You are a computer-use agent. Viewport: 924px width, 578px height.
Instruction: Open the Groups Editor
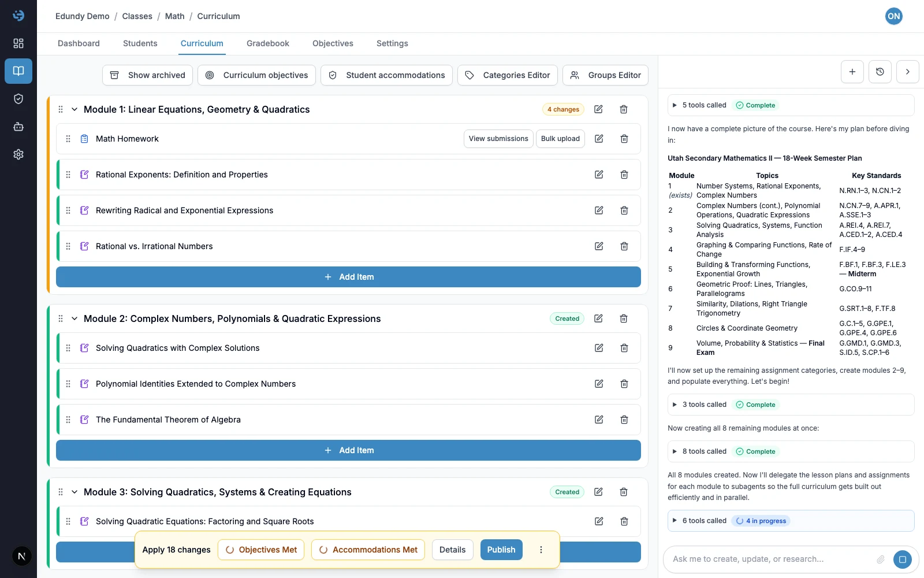(605, 75)
